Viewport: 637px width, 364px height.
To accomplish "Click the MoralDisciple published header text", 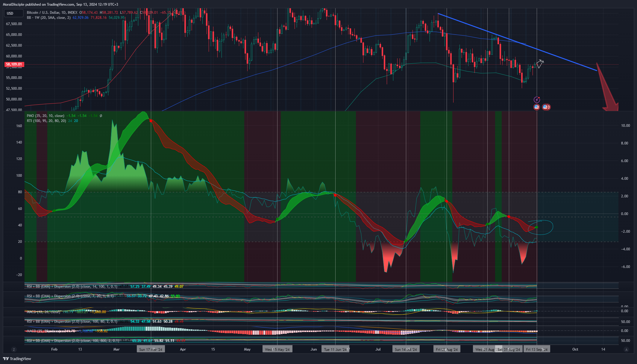I will [x=60, y=4].
